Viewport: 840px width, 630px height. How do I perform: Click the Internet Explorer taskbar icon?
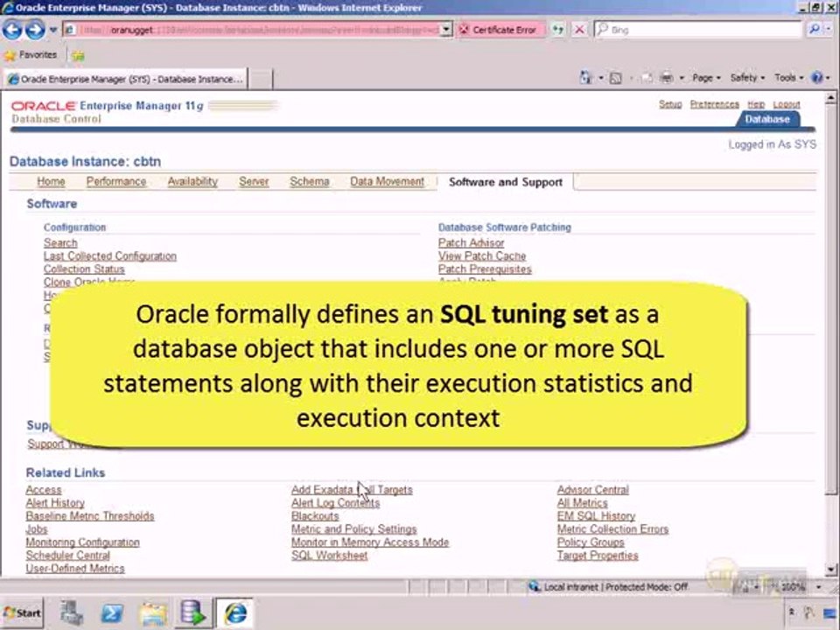coord(235,612)
